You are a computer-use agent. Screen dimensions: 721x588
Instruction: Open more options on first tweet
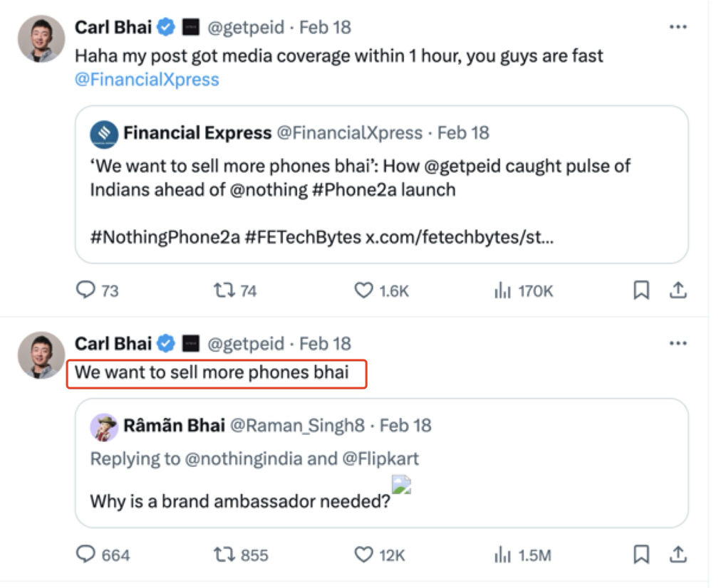678,27
